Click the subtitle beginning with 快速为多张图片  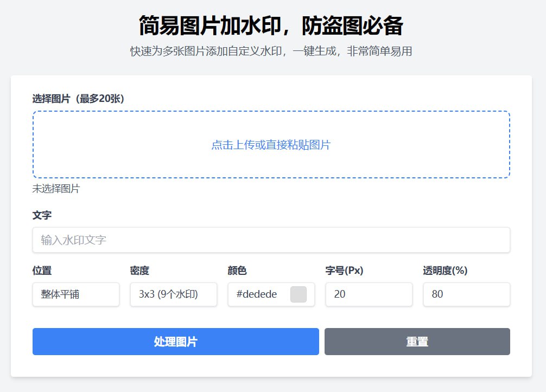271,52
